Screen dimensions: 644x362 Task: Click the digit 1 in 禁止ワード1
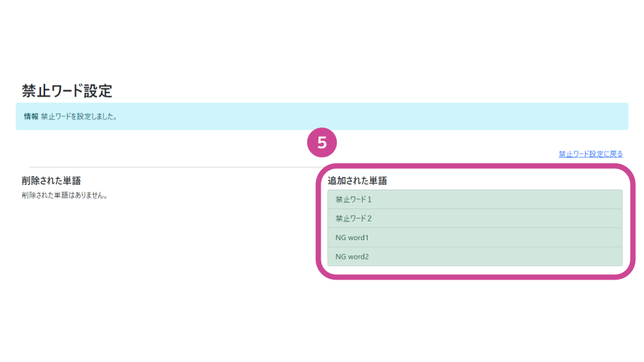tap(369, 200)
